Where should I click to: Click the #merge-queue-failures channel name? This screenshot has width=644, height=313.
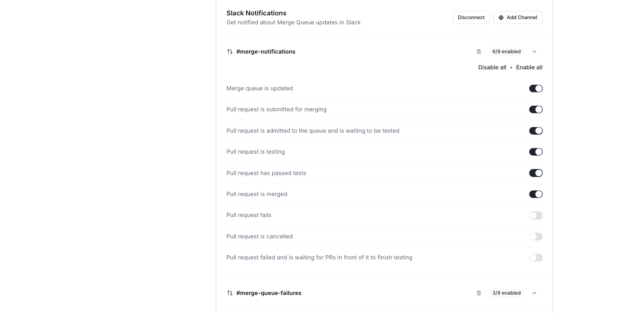coord(269,293)
